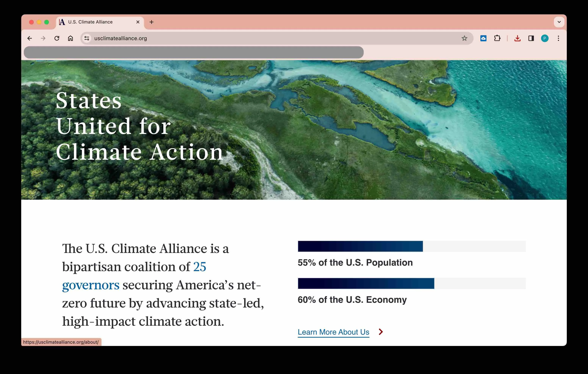Close the U.S. Climate Alliance tab
Viewport: 588px width, 374px height.
click(x=138, y=22)
